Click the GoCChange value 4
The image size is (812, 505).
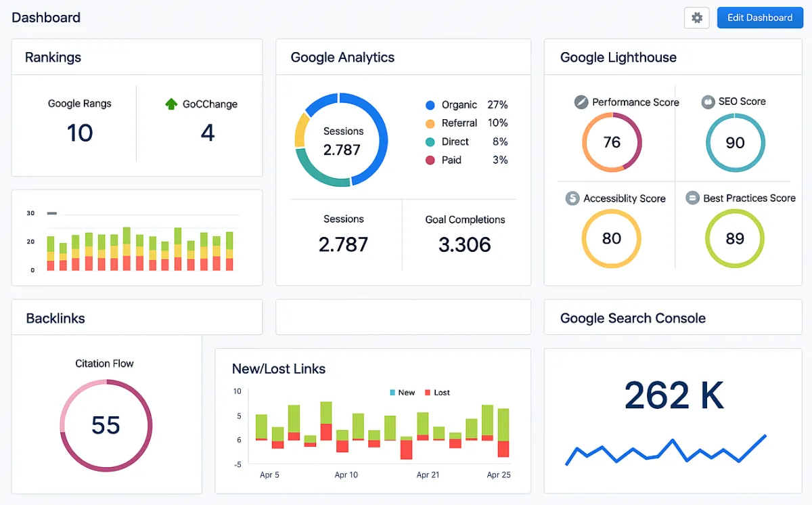pyautogui.click(x=208, y=133)
